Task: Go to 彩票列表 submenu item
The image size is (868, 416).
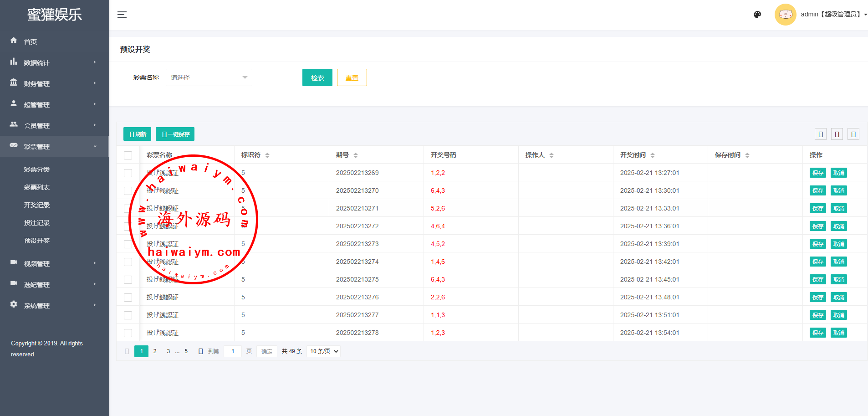Action: tap(37, 187)
